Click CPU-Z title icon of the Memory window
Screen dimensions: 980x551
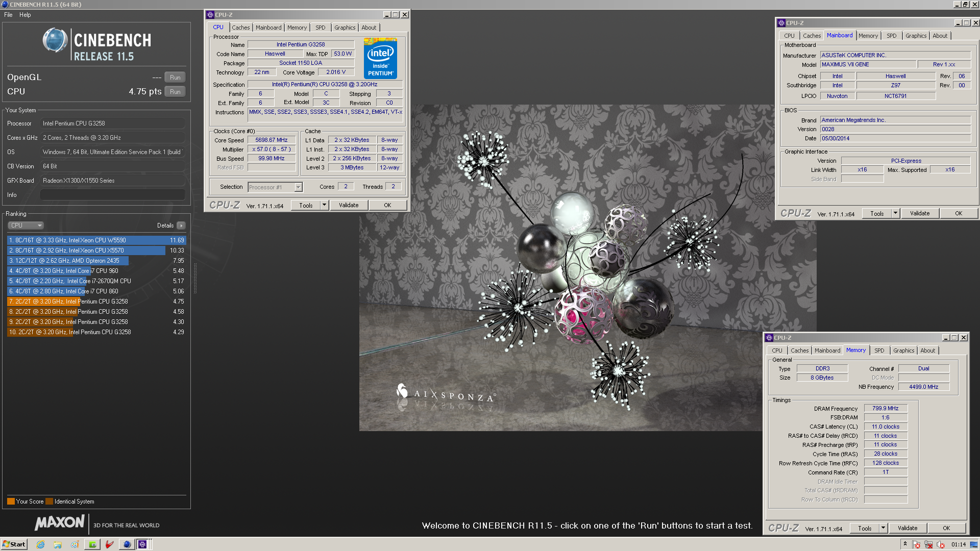click(769, 338)
